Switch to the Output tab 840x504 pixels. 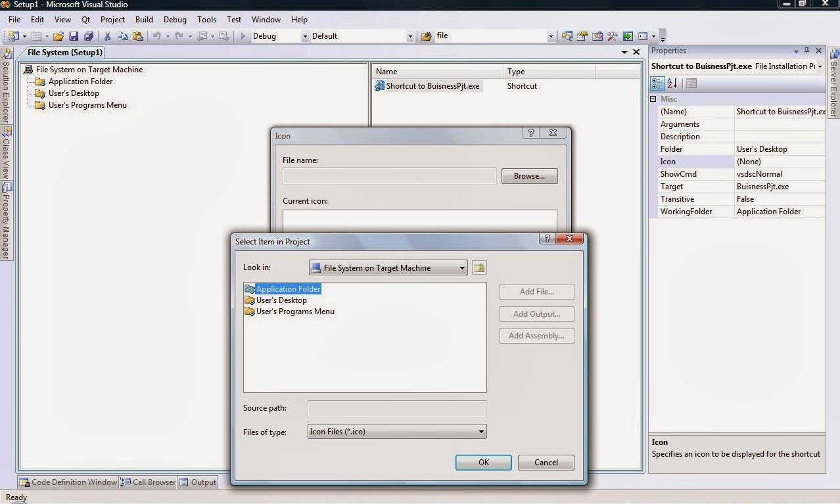coord(198,482)
